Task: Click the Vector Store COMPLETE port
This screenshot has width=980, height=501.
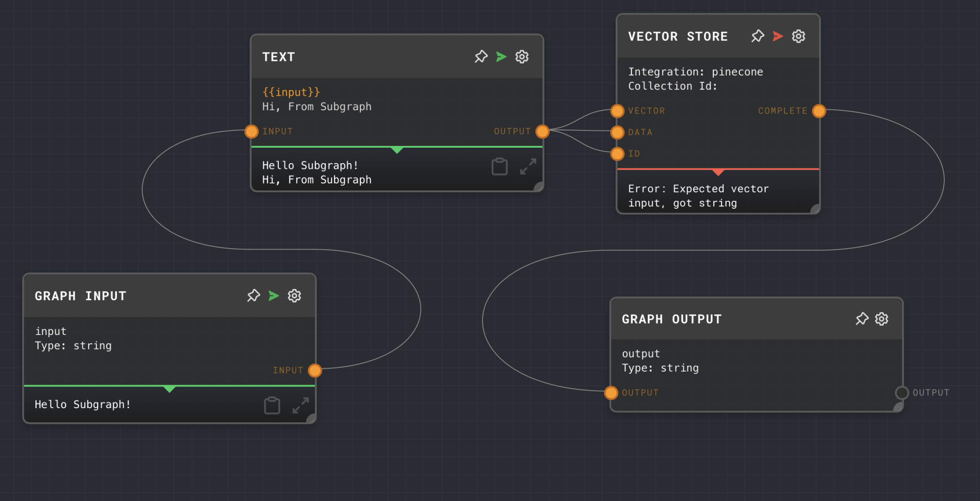Action: click(819, 111)
